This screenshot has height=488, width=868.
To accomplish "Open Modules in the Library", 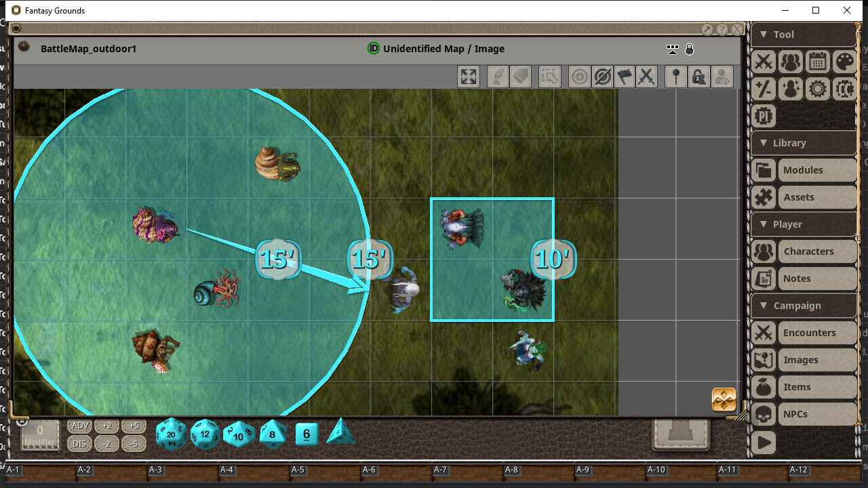I will tap(817, 170).
